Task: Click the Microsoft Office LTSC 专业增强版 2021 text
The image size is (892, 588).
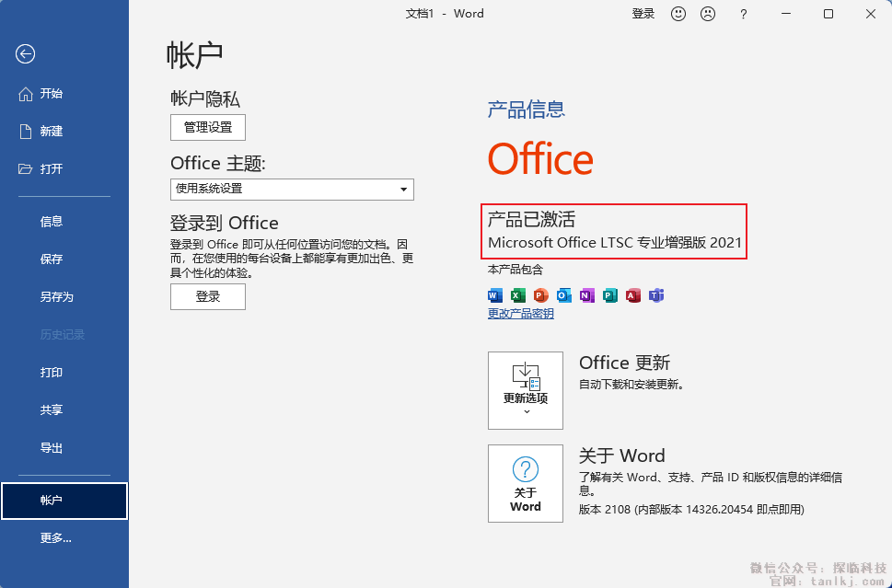Action: point(615,243)
